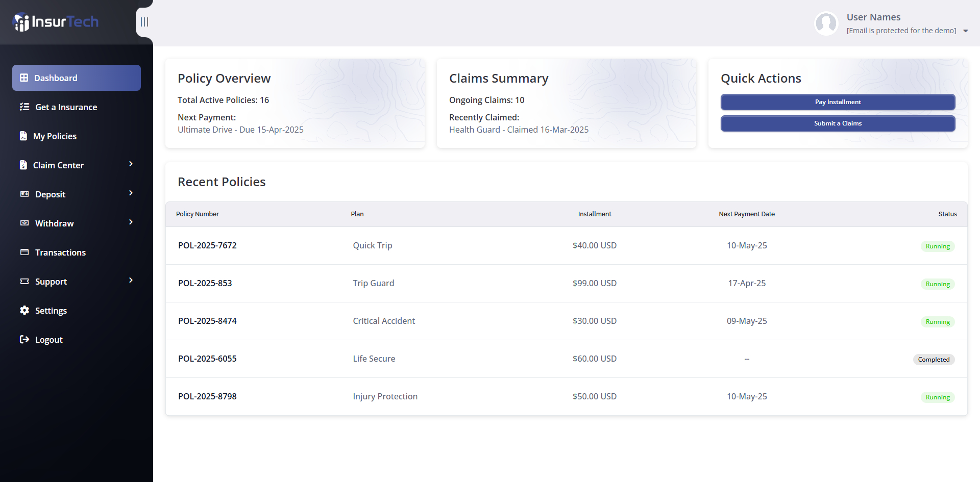Screen dimensions: 980x482
Task: Click the Settings gear icon
Action: click(x=24, y=311)
